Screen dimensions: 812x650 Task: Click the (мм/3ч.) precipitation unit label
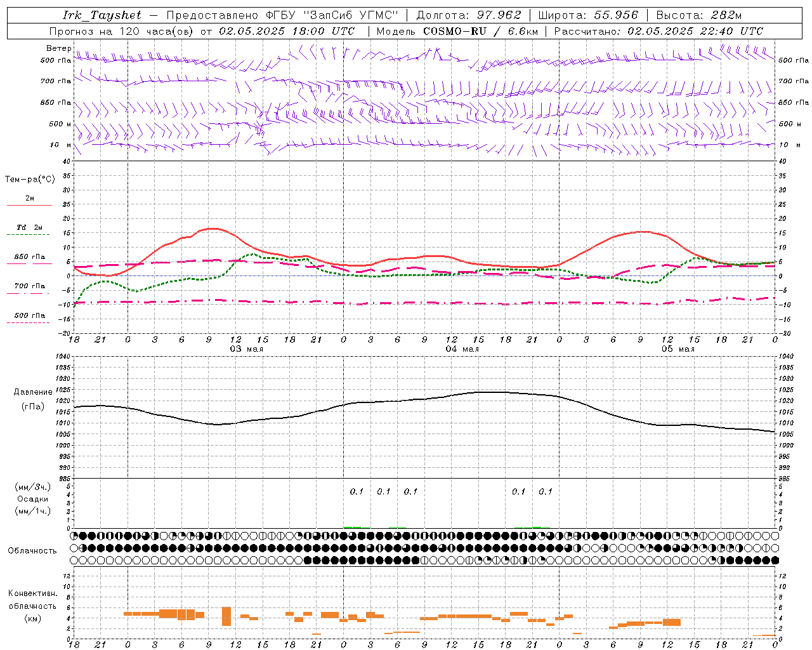[33, 487]
